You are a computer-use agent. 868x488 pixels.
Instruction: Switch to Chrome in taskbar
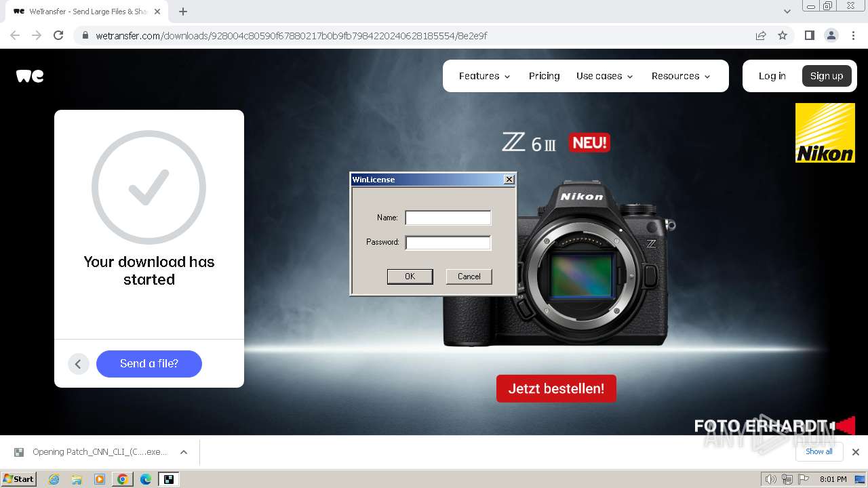point(123,479)
